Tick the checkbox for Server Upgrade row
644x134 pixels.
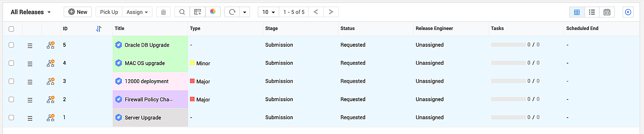11,118
